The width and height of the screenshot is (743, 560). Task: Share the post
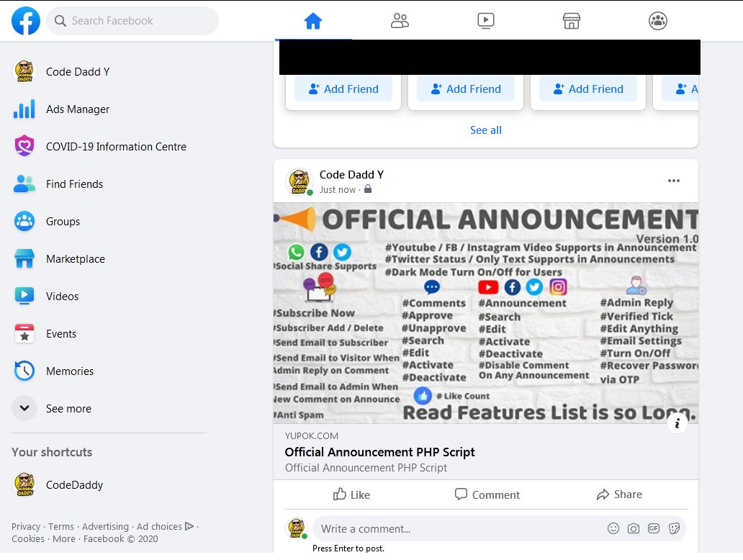coord(619,494)
